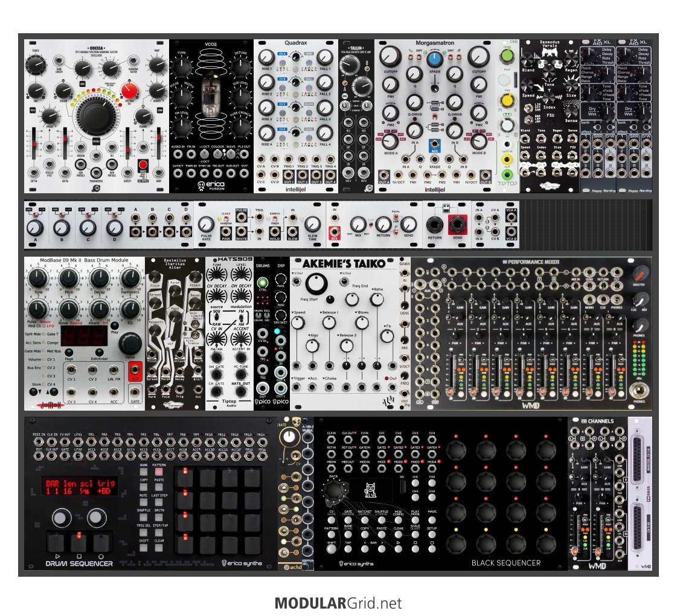The image size is (677, 616).
Task: Hit the play triangle button on Drum Sequencer
Action: click(x=57, y=542)
